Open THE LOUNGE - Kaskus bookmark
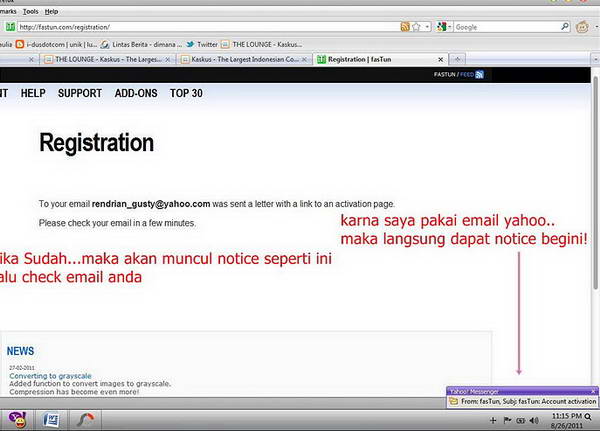600x431 pixels. click(x=261, y=44)
